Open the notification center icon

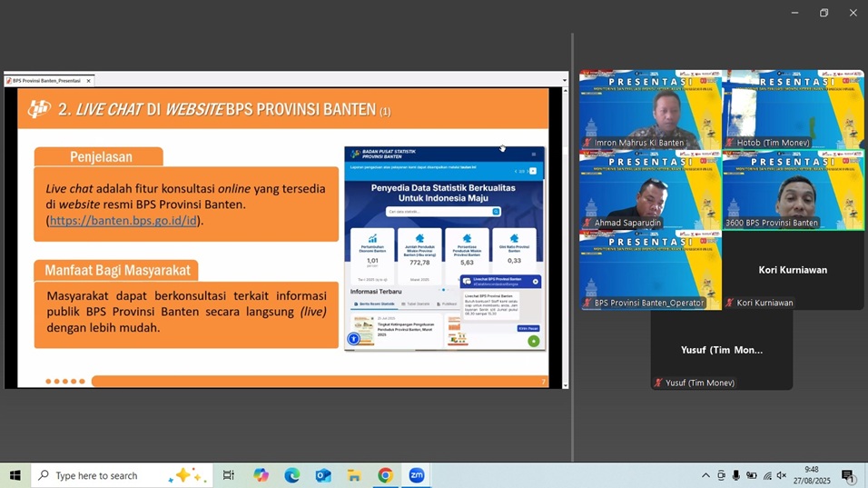coord(847,475)
